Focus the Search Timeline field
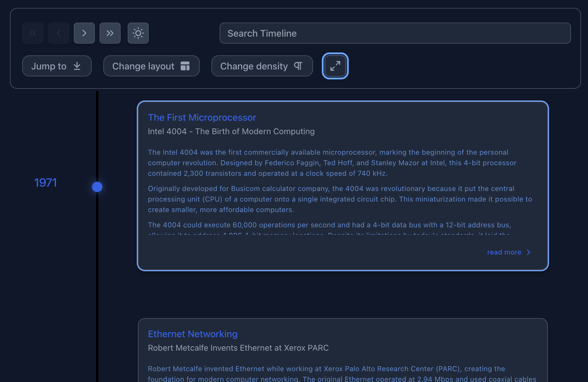 pyautogui.click(x=395, y=33)
